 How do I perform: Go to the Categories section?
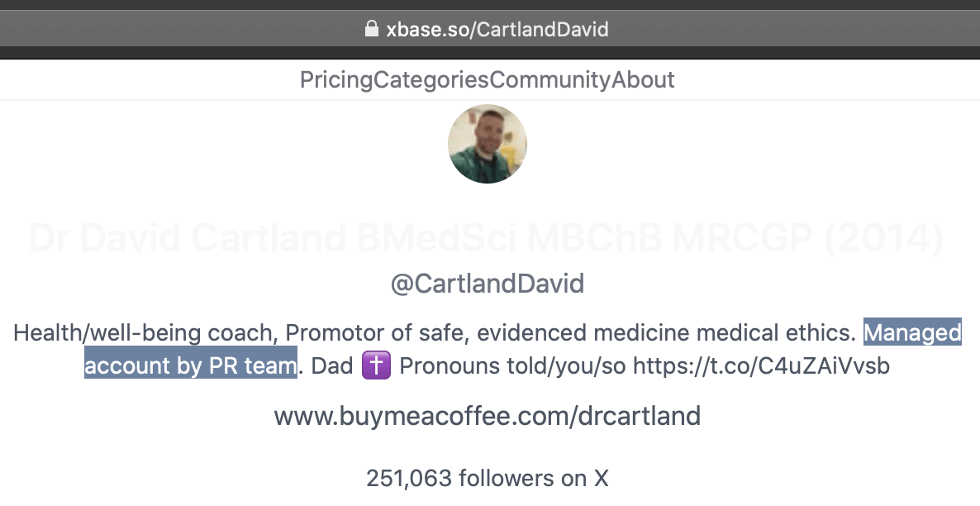coord(431,80)
